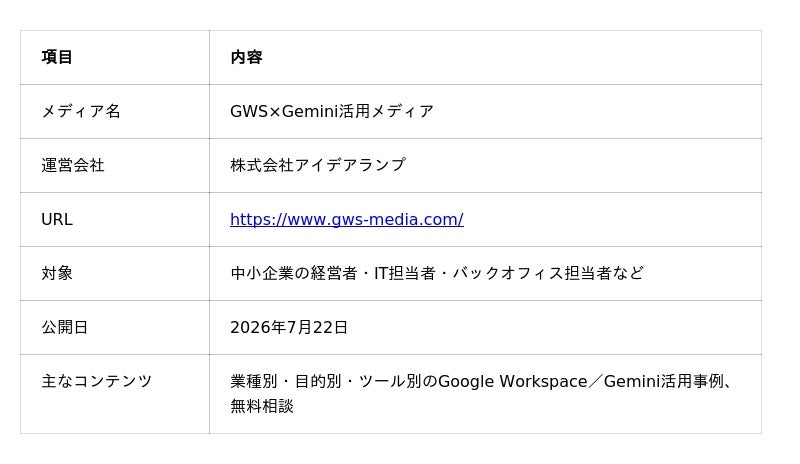Click the 無料相談 text line

coord(262,406)
